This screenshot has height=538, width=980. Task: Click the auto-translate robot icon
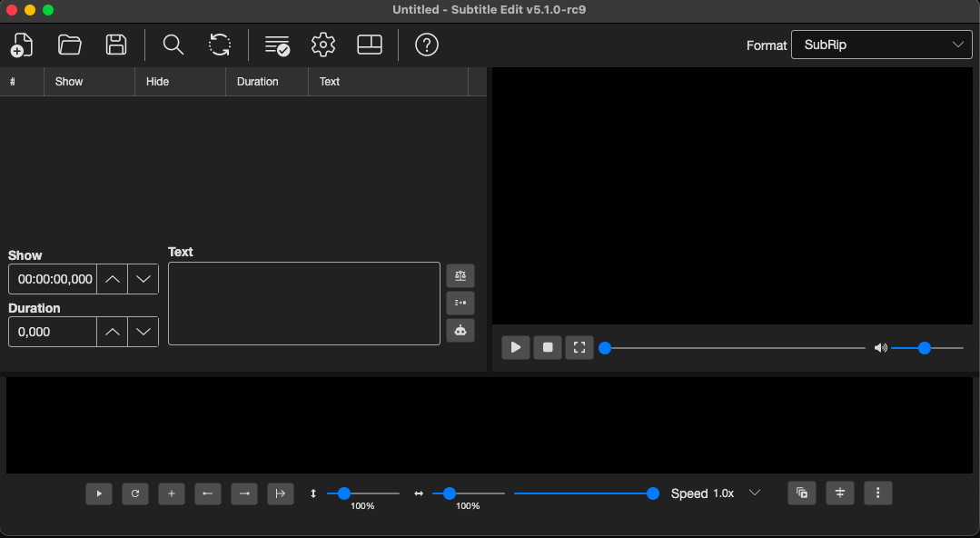(460, 330)
